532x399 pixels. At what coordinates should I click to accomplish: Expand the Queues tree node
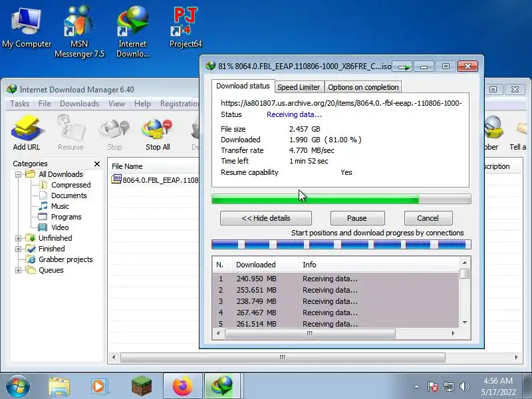pyautogui.click(x=19, y=270)
